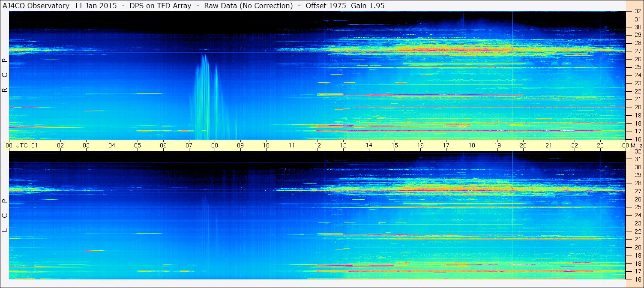Click the 30 MHz label on lower frequency scale
Viewport: 644px width, 288px height.
(637, 167)
